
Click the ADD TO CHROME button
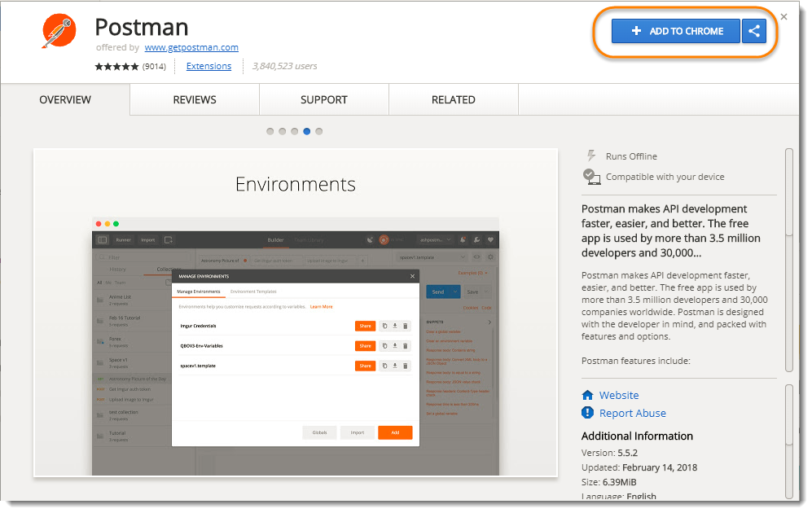click(674, 31)
